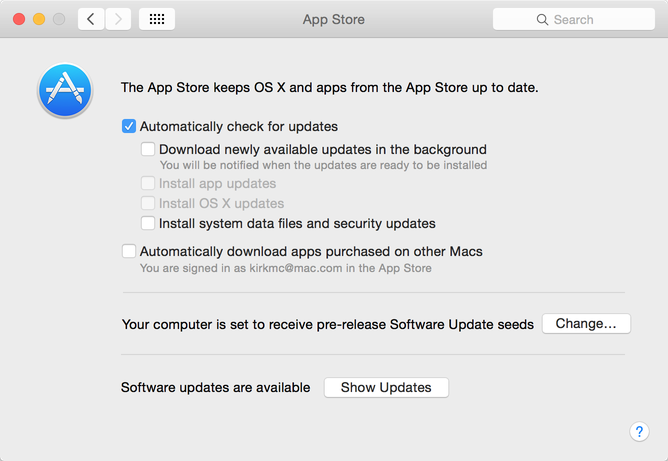Click the App Store window title
Image resolution: width=668 pixels, height=461 pixels.
point(334,20)
